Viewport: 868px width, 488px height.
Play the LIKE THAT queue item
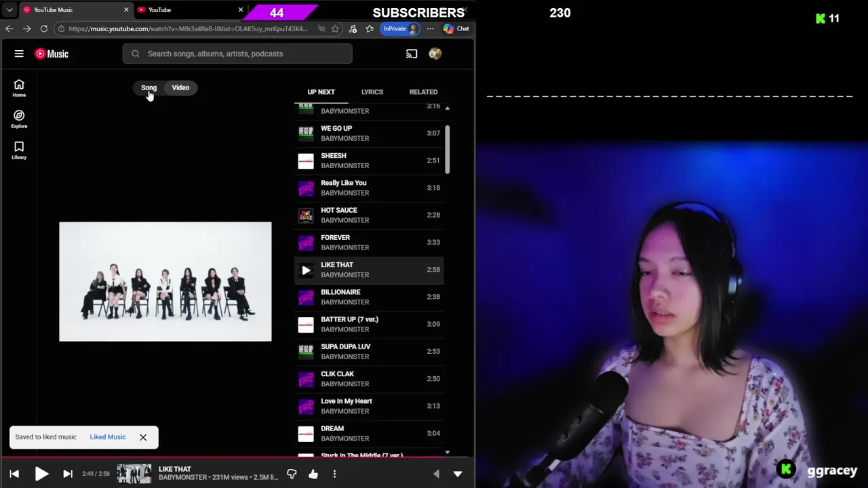pyautogui.click(x=370, y=270)
